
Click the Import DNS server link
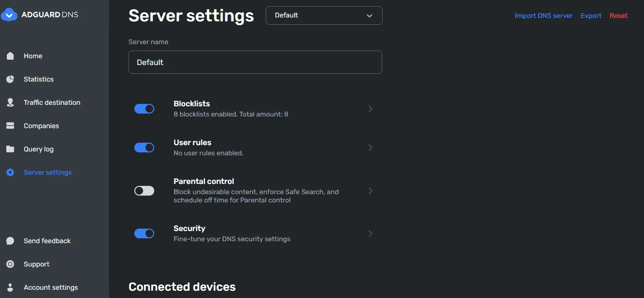(x=544, y=16)
